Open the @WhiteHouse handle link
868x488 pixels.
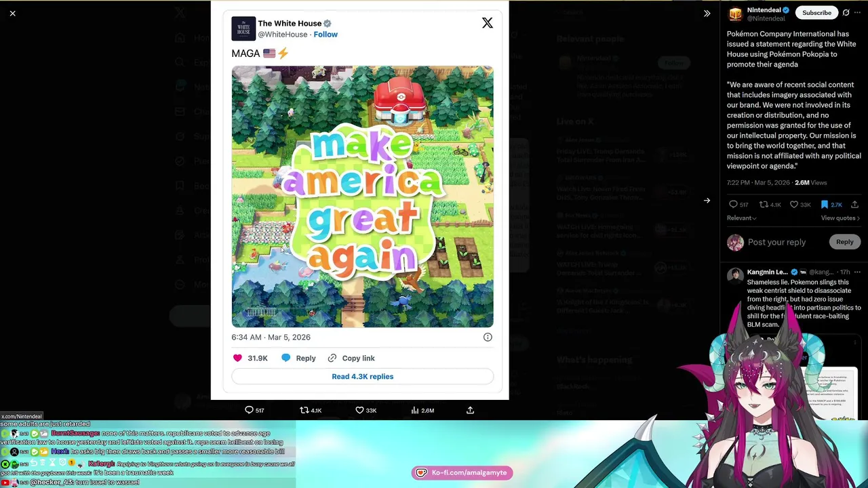(x=283, y=35)
